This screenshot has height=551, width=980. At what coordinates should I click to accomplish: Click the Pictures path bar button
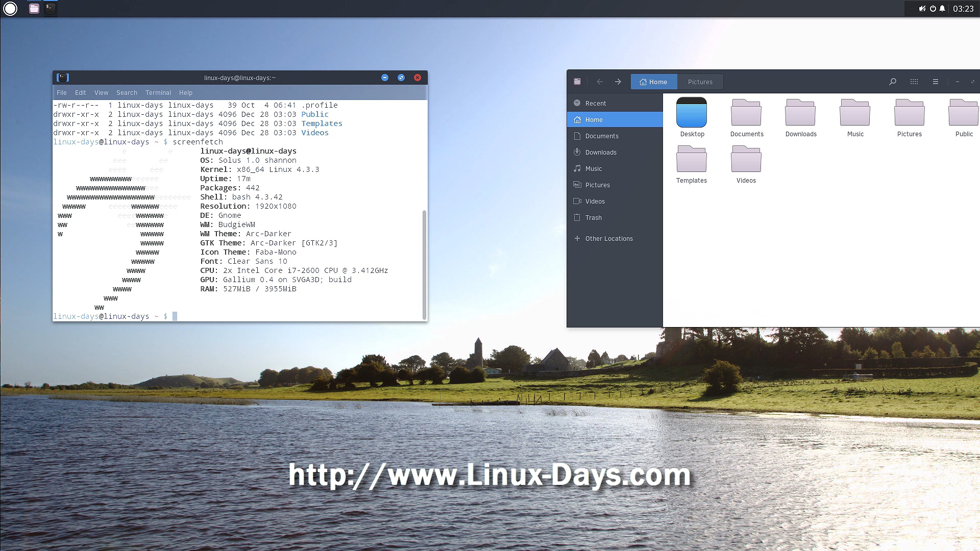tap(700, 82)
